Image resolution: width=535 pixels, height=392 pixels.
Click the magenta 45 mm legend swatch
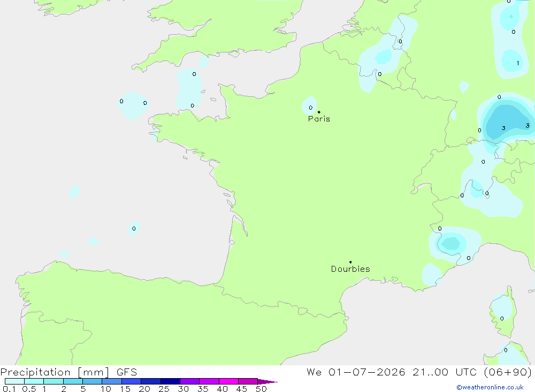(x=248, y=381)
